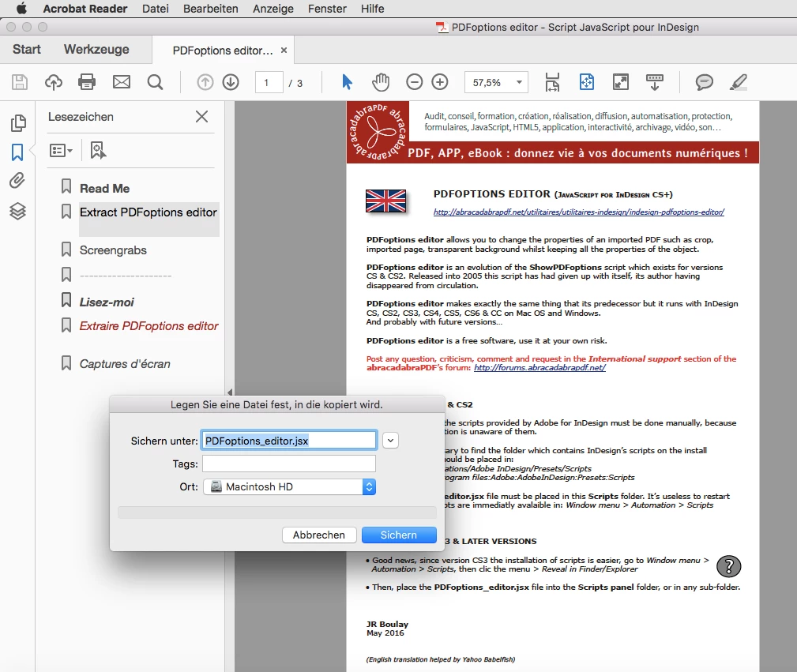Print the document with printer icon
Screen dimensions: 797x672
87,82
